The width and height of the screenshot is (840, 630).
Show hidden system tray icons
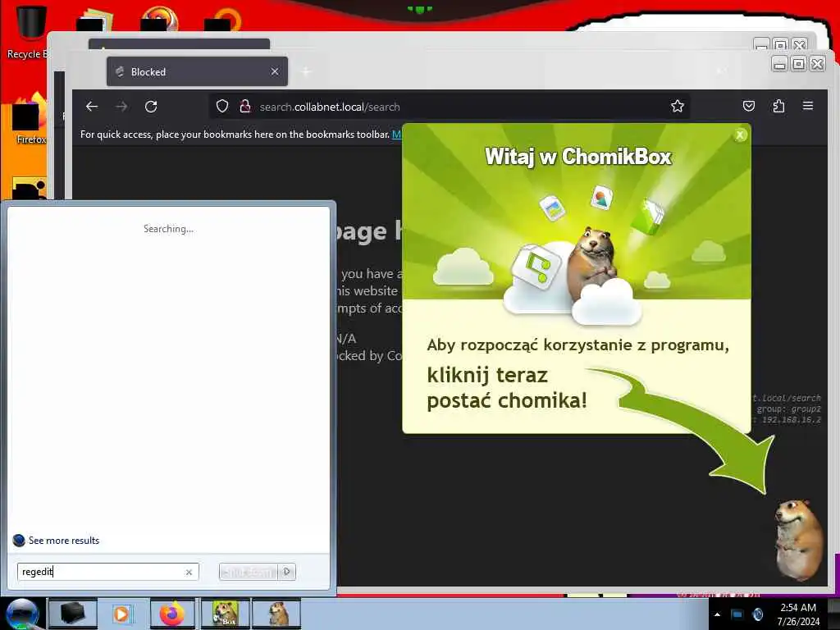(x=717, y=614)
